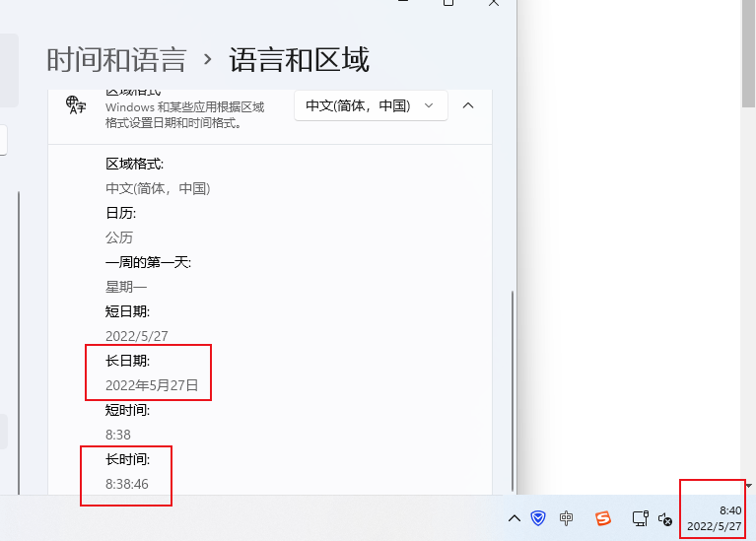Go back to 时间和语言 breadcrumb

(116, 60)
